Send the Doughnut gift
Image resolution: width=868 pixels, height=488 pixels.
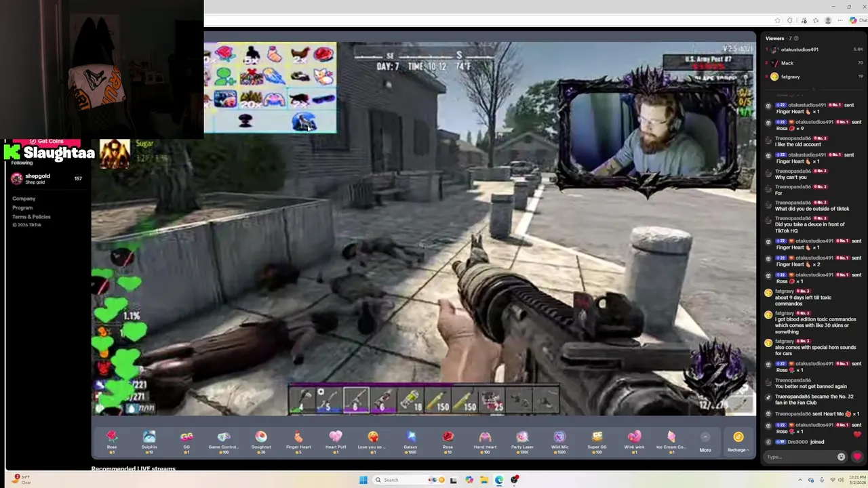coord(261,441)
